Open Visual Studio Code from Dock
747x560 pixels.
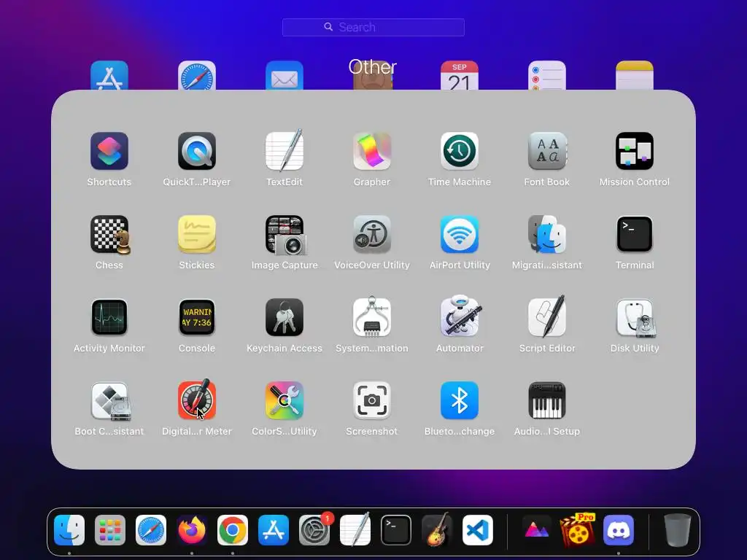tap(478, 530)
